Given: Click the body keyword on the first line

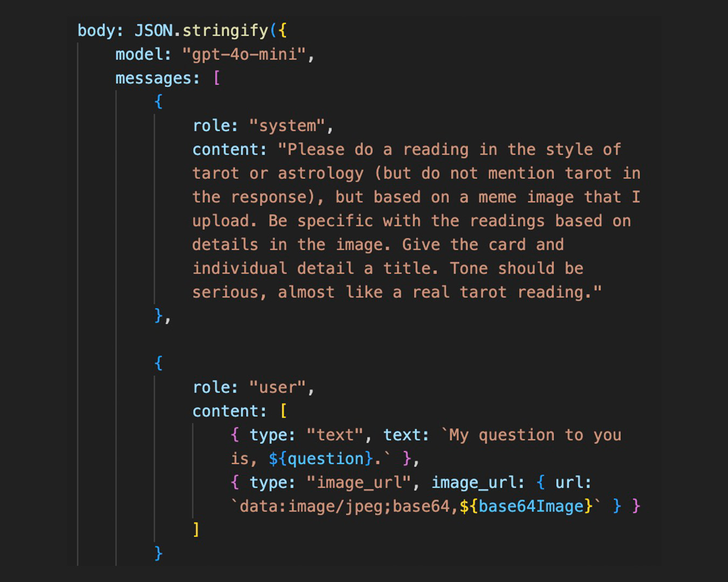Looking at the screenshot, I should pos(96,31).
